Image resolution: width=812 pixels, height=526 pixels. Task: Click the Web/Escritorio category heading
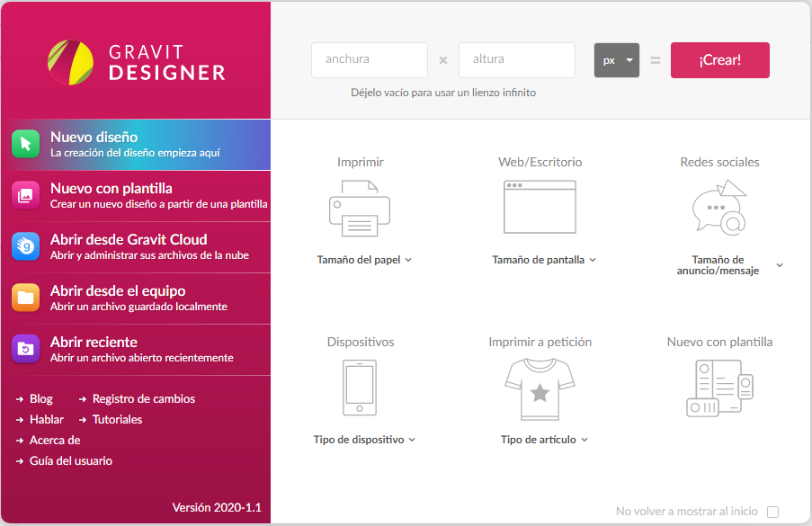(540, 162)
